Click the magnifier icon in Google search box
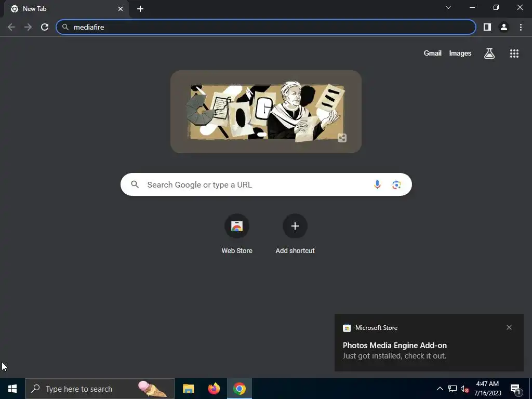The height and width of the screenshot is (399, 532). (135, 184)
